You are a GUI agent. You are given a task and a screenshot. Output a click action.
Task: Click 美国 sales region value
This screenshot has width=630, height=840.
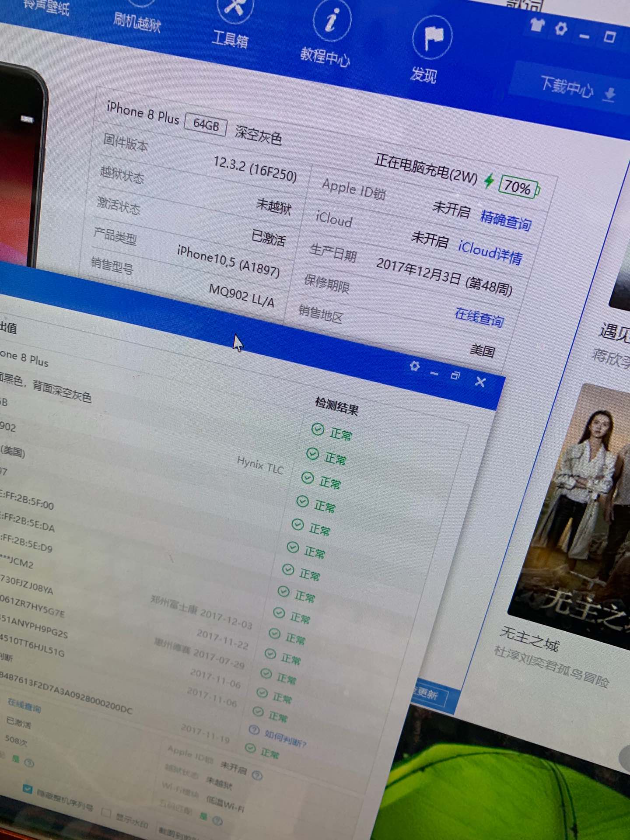(483, 350)
